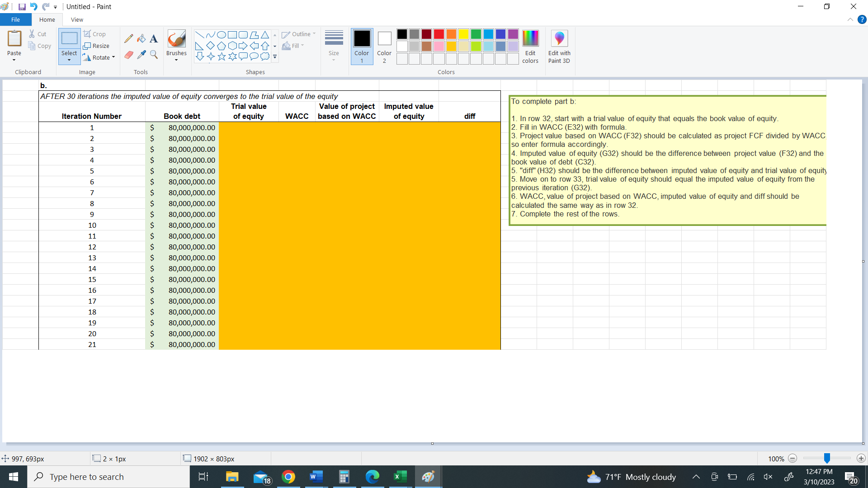Click the Resize button
The image size is (868, 488).
pyautogui.click(x=97, y=46)
